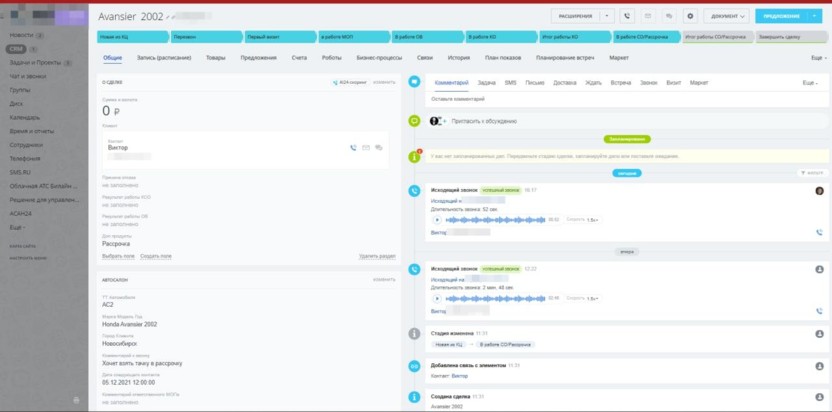
Task: Switch to the Товары tab
Action: (x=215, y=58)
